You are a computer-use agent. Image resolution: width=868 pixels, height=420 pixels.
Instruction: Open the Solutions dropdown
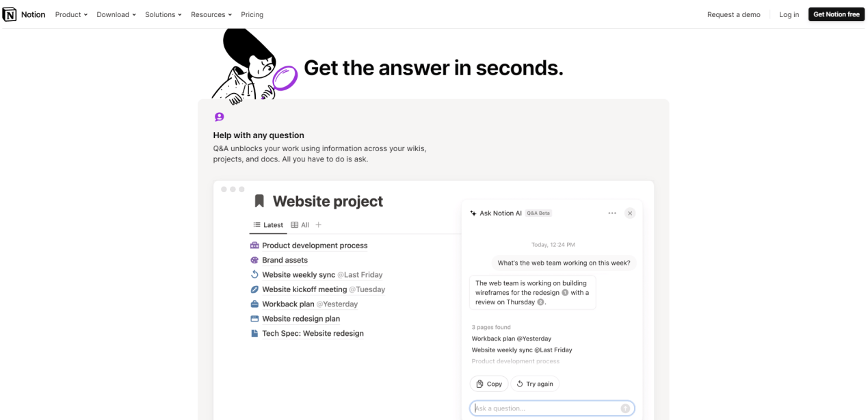163,14
